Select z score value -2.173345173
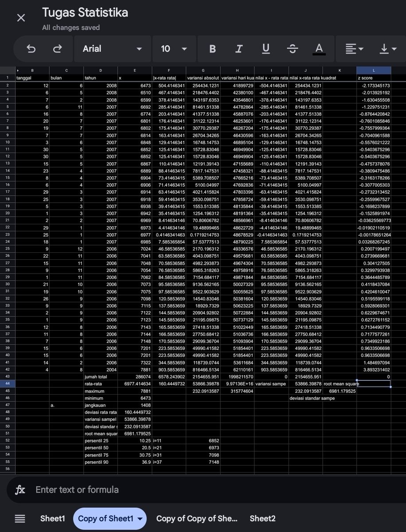The width and height of the screenshot is (406, 532). [374, 85]
